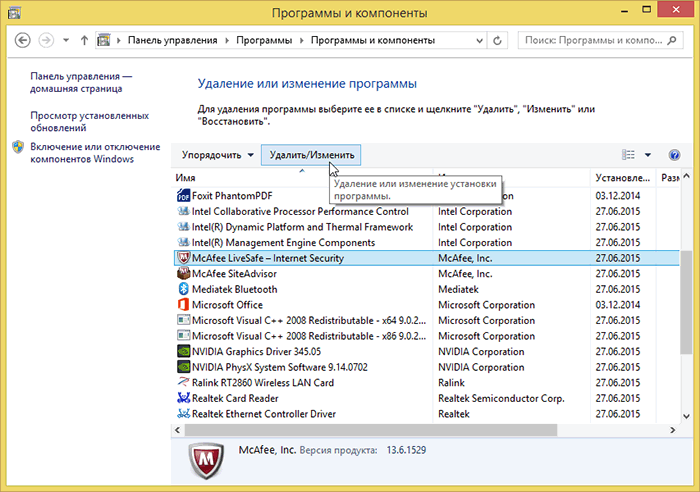Image resolution: width=700 pixels, height=492 pixels.
Task: Click Microsoft Office install date 03.12.2014
Action: [x=618, y=305]
